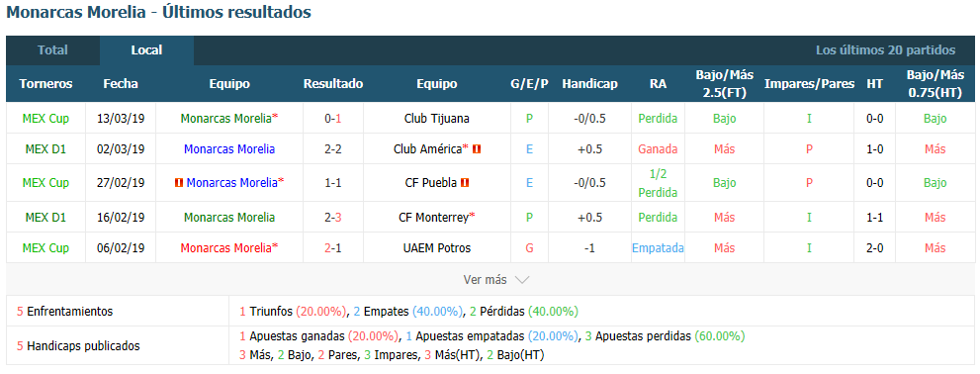Switch to the Total tab
Viewport: 980px width, 374px height.
pos(52,50)
